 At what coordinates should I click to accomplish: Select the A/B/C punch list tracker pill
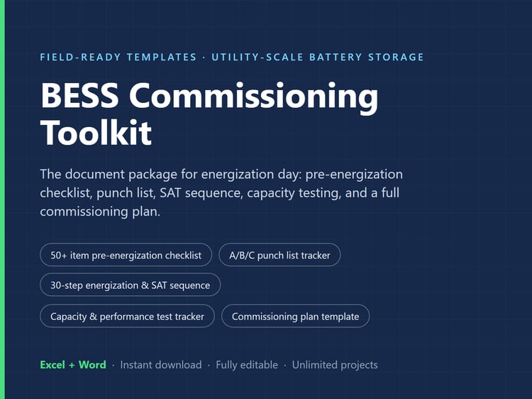[x=279, y=255]
